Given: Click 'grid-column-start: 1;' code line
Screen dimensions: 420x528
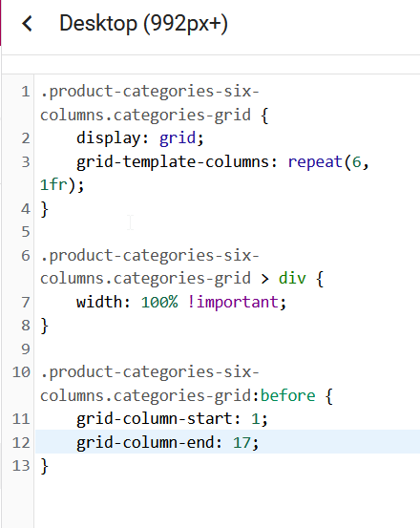Looking at the screenshot, I should pyautogui.click(x=172, y=419).
